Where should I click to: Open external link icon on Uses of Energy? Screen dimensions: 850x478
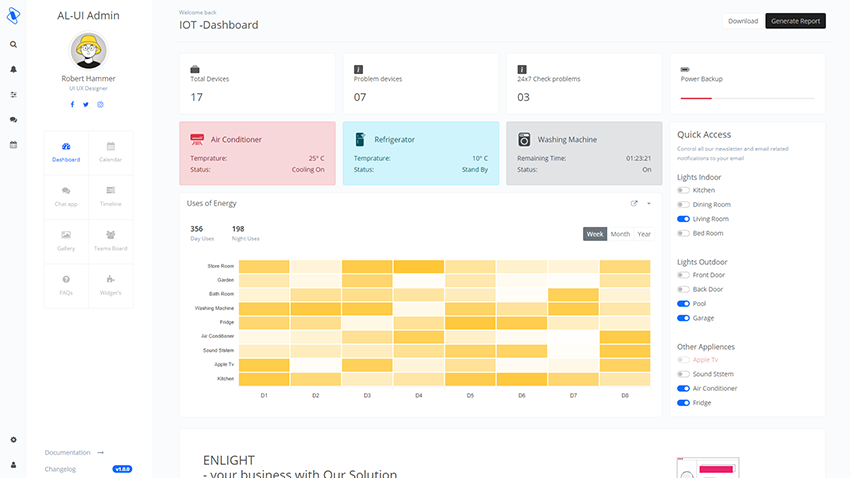pos(634,203)
